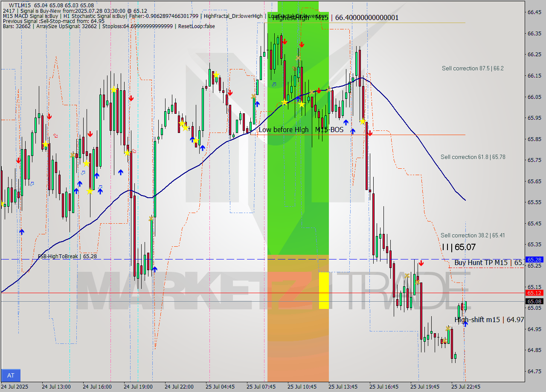The width and height of the screenshot is (546, 392).
Task: Click the Sell correction 61.8 | 65.78 text
Action: (473, 157)
